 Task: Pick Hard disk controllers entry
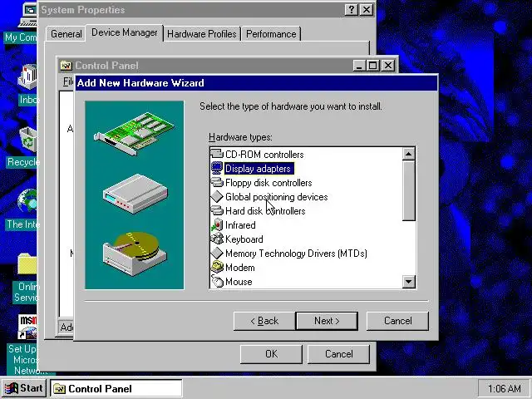265,211
